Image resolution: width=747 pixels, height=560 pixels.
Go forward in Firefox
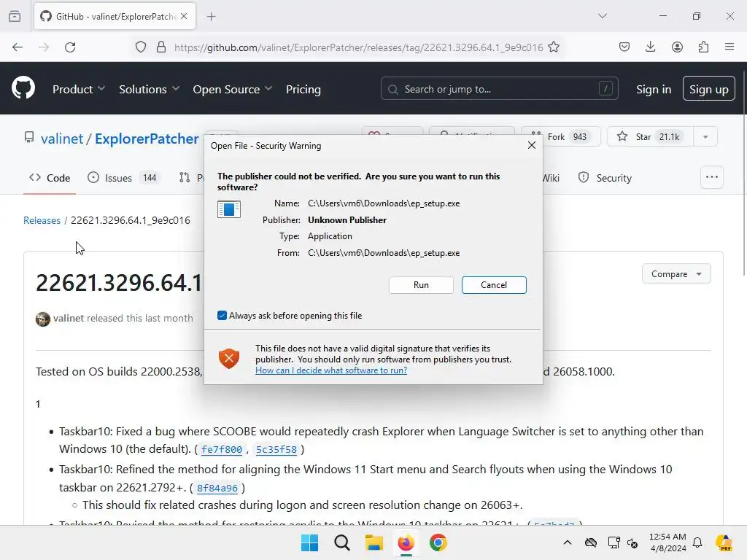click(x=44, y=47)
